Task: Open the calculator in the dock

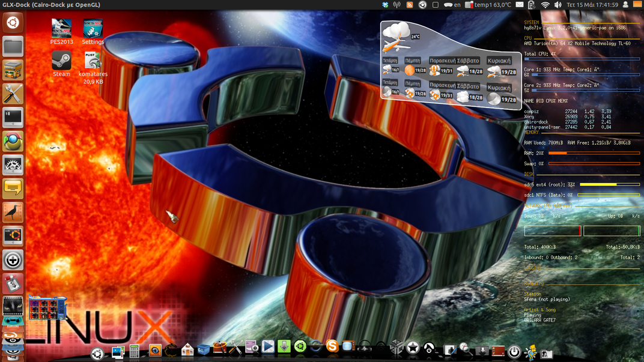Action: [135, 351]
